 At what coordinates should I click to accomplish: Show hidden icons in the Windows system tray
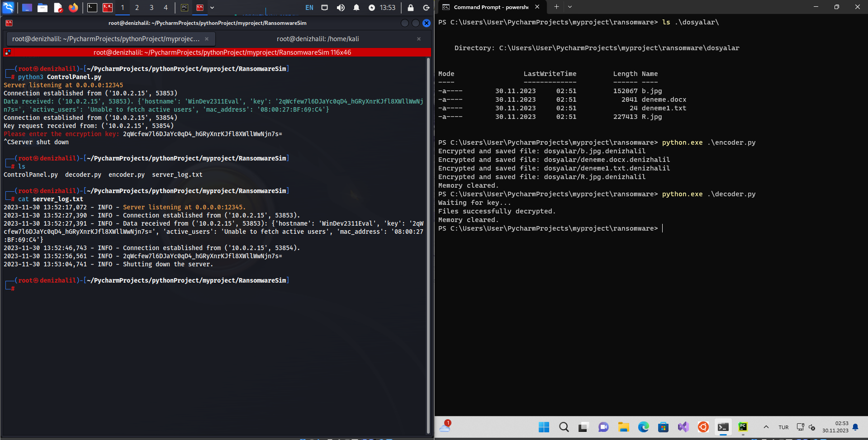tap(766, 427)
